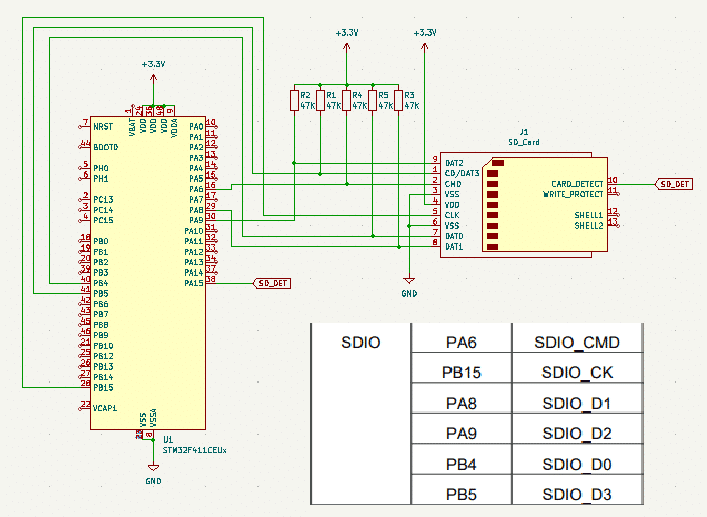Select GND symbol below SD card VSS wire

tap(409, 286)
